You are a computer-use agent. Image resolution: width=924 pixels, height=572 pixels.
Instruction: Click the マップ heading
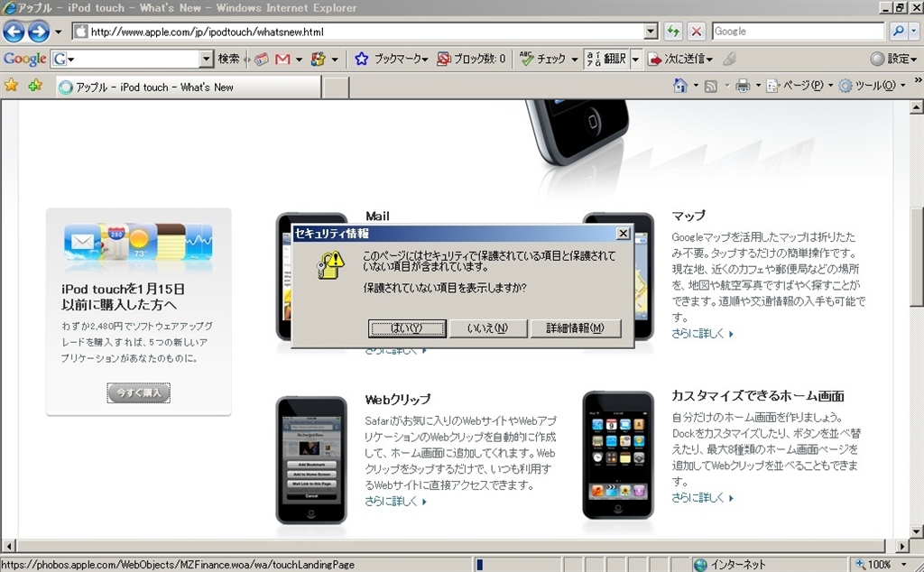click(688, 217)
